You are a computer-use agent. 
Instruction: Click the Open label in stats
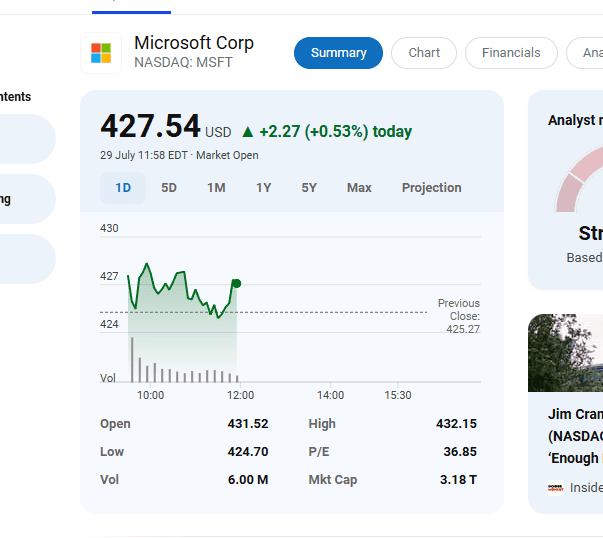(115, 424)
